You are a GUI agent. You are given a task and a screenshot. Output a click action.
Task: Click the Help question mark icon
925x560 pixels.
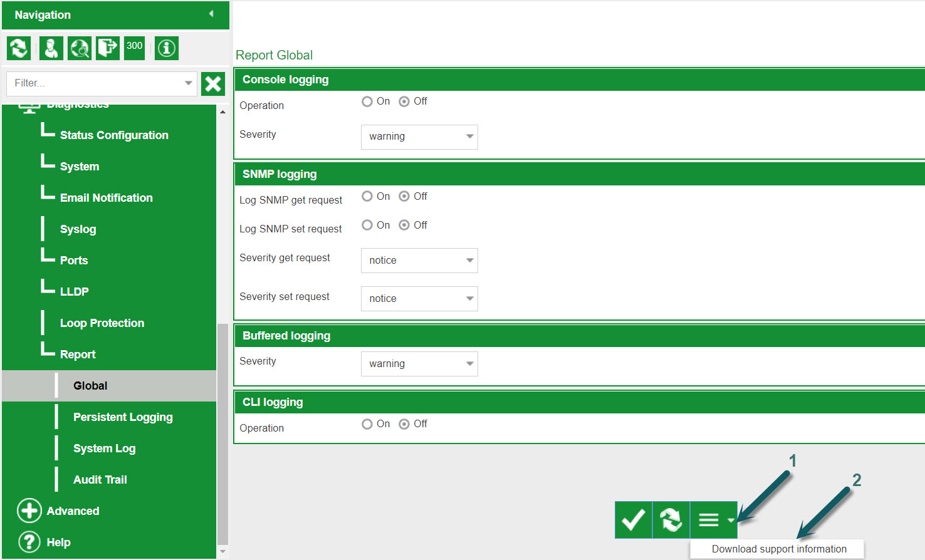pyautogui.click(x=29, y=542)
